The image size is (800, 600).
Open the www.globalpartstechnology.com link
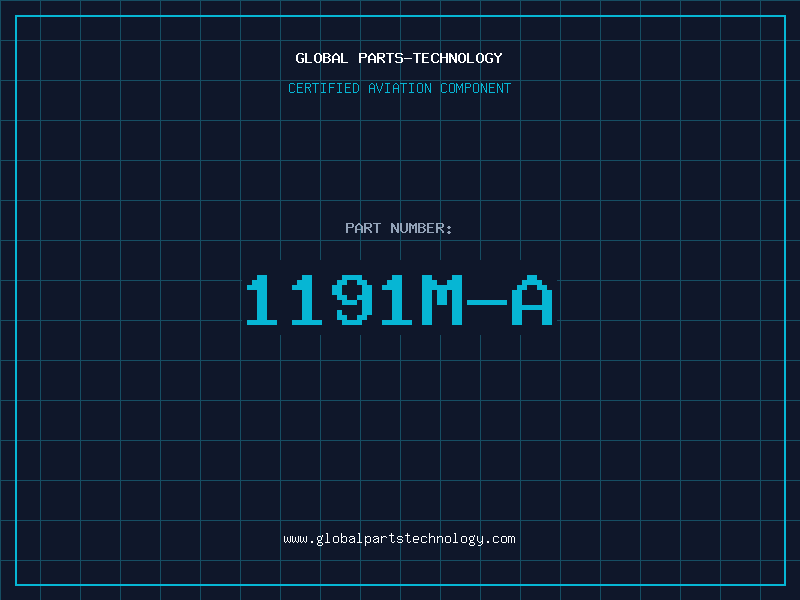[x=399, y=539]
